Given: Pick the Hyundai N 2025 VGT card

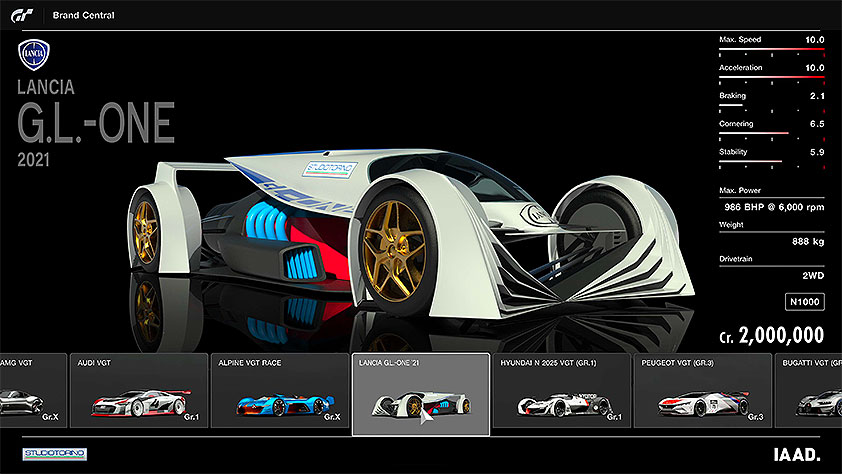Looking at the screenshot, I should point(562,390).
